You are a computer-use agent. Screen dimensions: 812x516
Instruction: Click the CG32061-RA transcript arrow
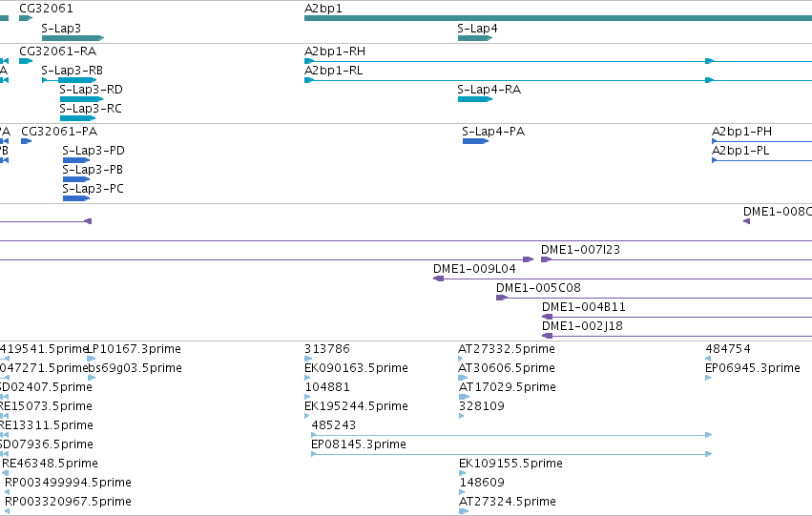26,61
